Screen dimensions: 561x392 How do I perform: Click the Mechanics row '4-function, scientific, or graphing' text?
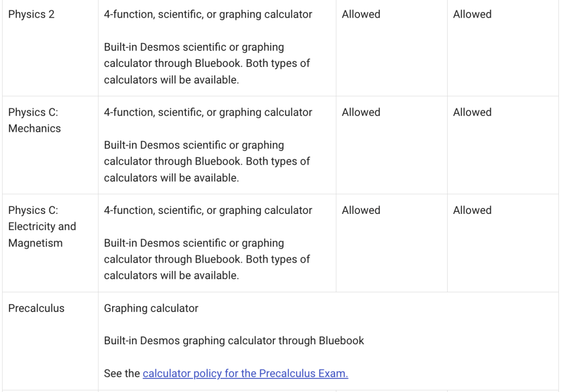(x=208, y=112)
